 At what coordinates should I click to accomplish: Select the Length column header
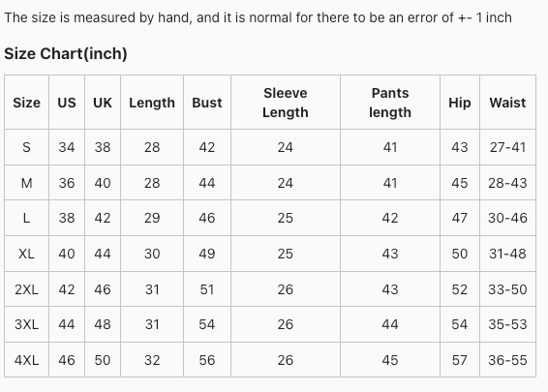[152, 103]
